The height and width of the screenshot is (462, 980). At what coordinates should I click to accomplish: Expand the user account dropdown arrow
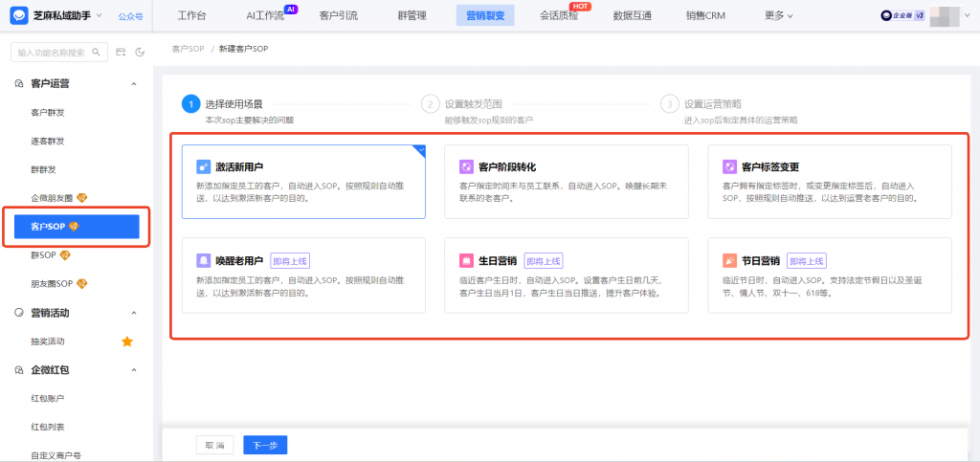[968, 16]
